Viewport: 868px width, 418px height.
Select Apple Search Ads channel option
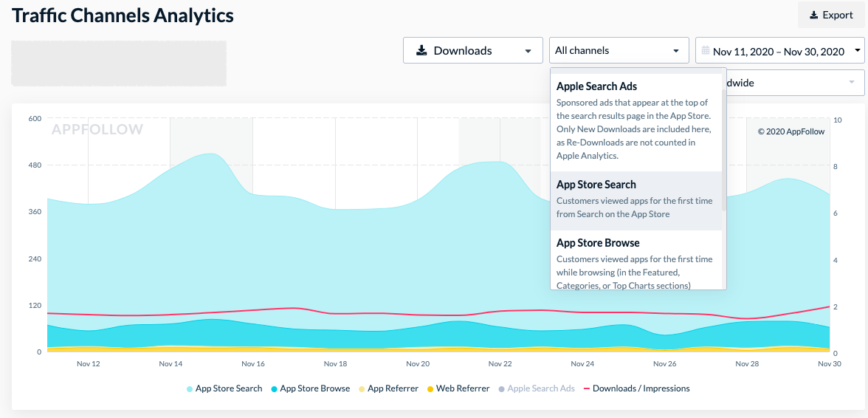[x=636, y=121]
